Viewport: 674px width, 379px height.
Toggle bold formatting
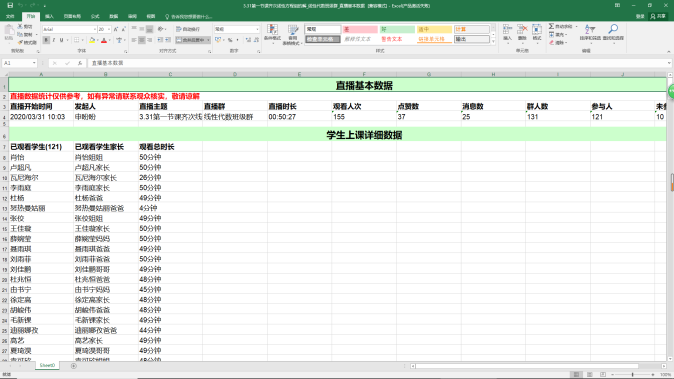(x=46, y=40)
